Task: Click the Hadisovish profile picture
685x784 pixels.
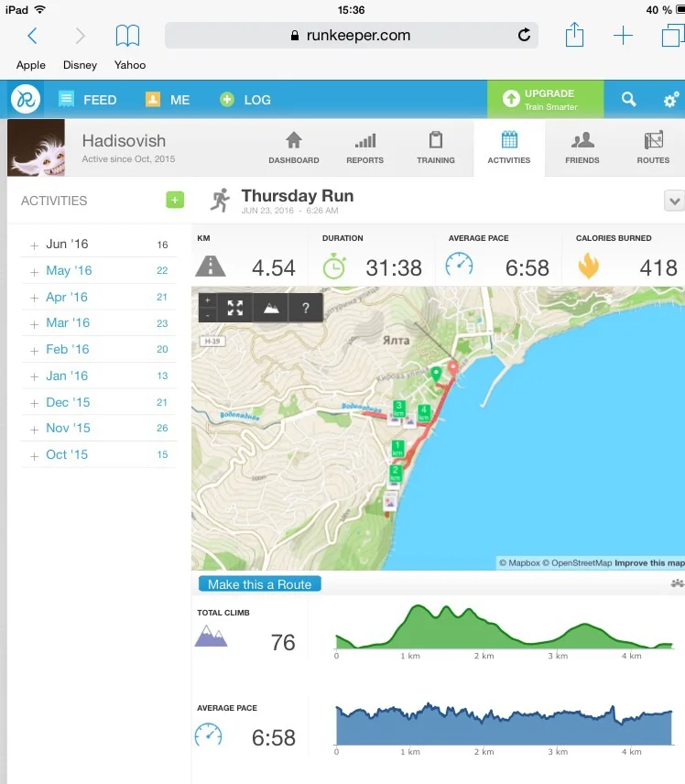Action: 36,147
